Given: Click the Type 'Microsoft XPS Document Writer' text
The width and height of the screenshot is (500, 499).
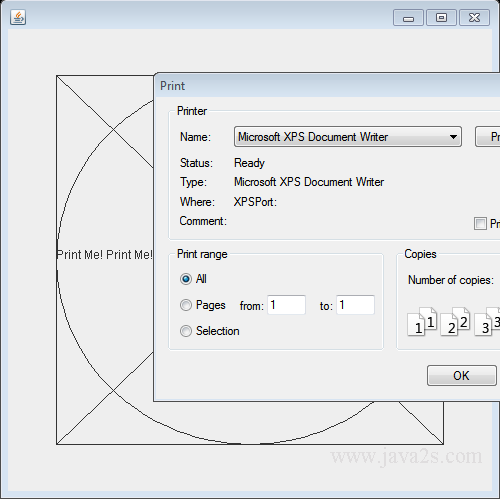Looking at the screenshot, I should coord(309,182).
